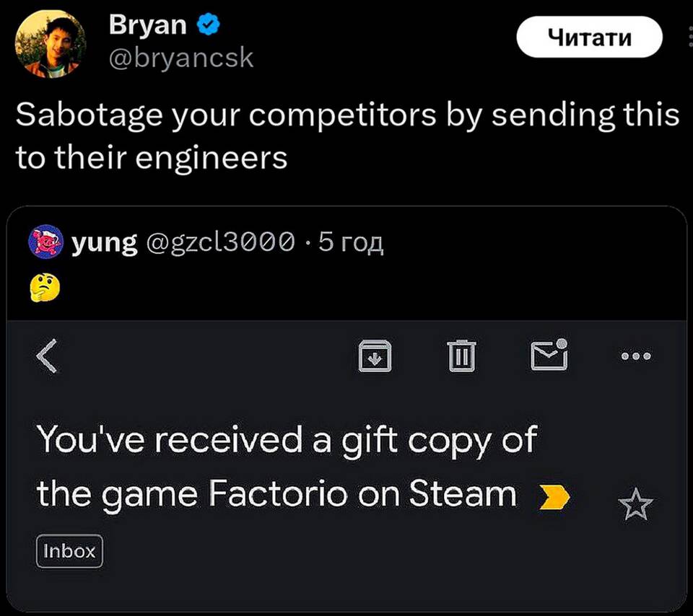The image size is (693, 616).
Task: Archive the email with archive icon
Action: tap(376, 355)
